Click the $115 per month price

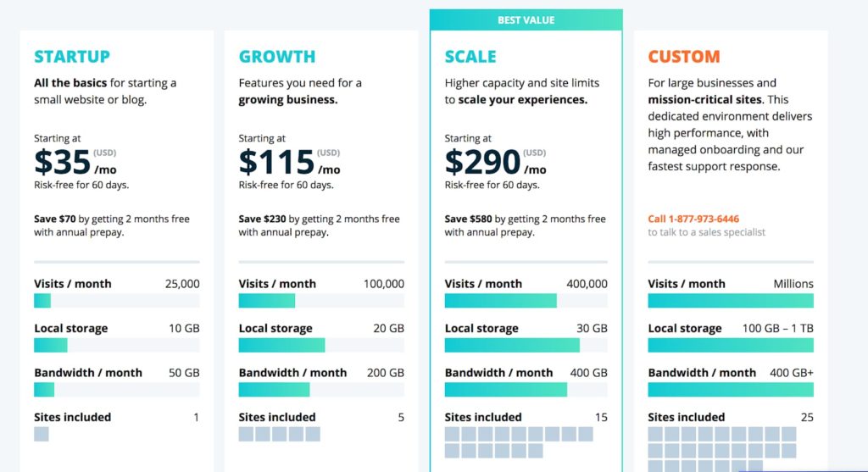tap(290, 162)
